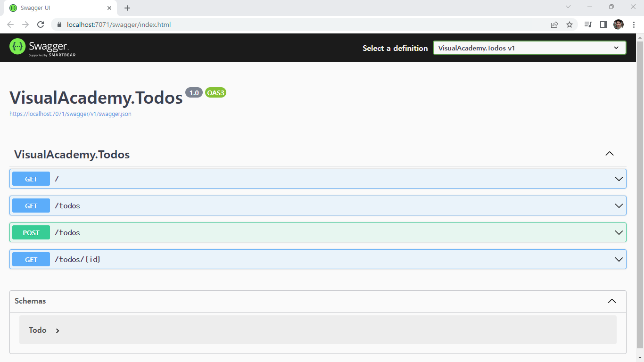644x362 pixels.
Task: Click the site info lock icon
Action: pos(59,25)
